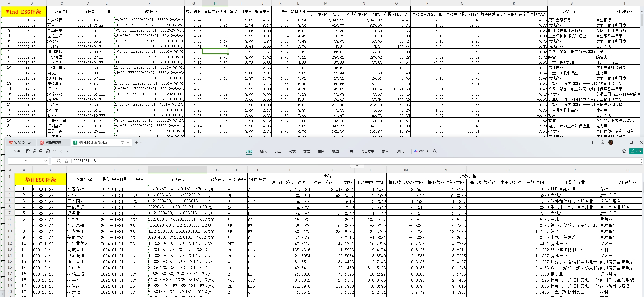Open Print Preview from the quick toolbar
The height and width of the screenshot is (297, 644).
[x=48, y=151]
